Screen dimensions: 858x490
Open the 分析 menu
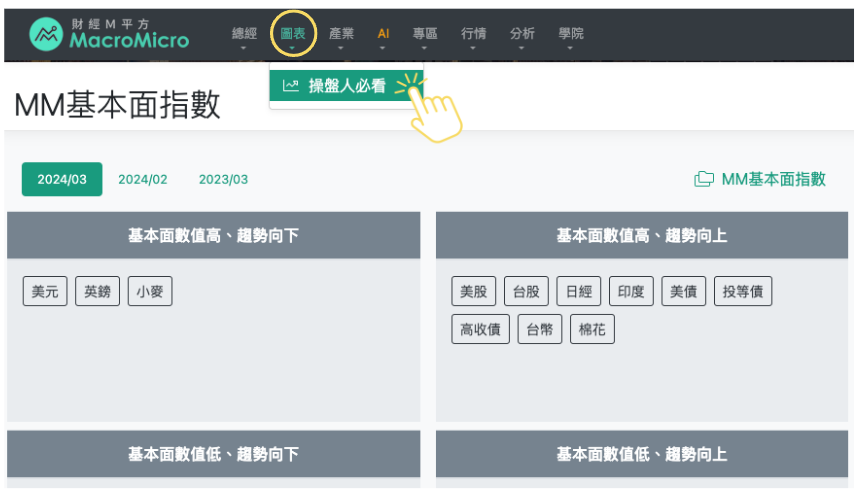[522, 33]
